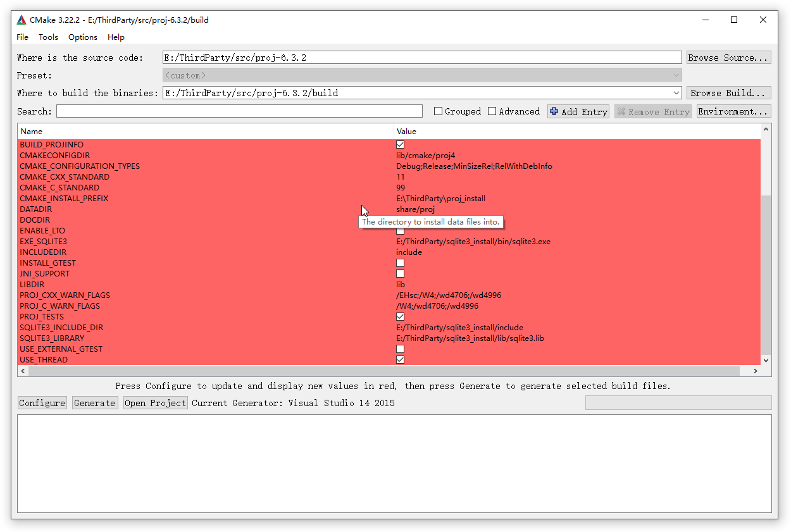Click the CMAKE_CXX_STANDARD value 11
The height and width of the screenshot is (532, 791).
pos(401,177)
